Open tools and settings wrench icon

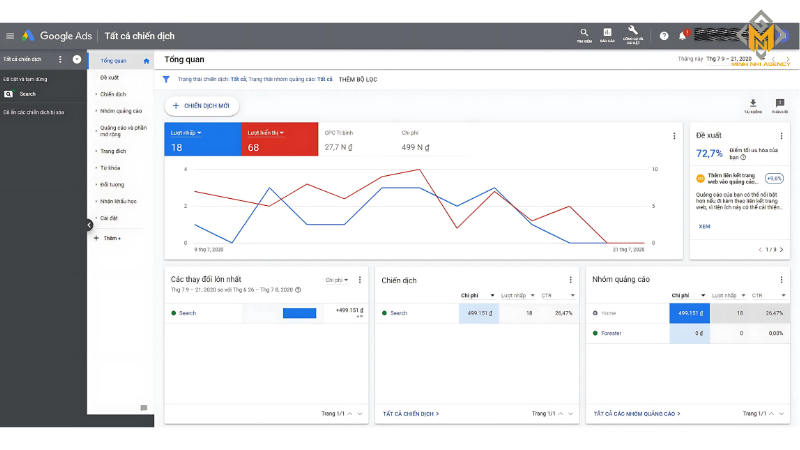633,35
